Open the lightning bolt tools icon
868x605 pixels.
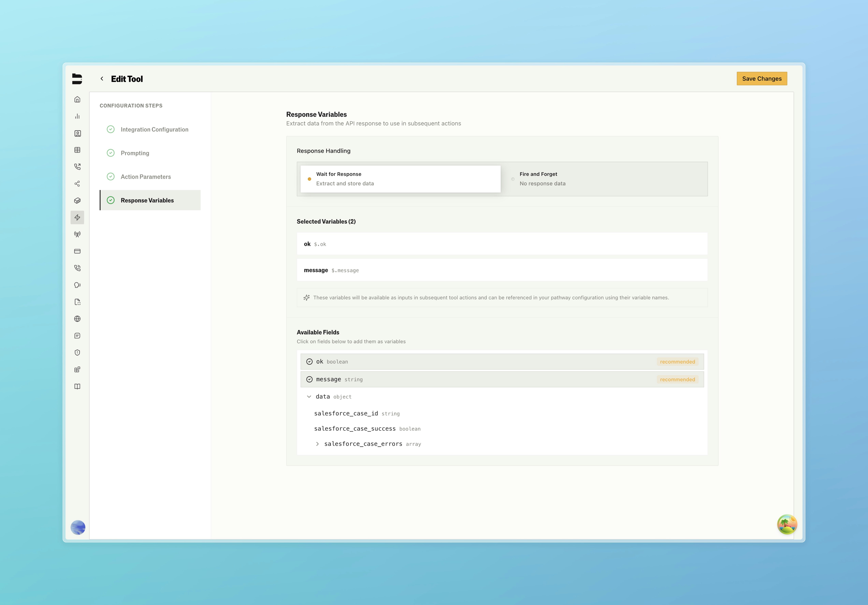pos(77,217)
